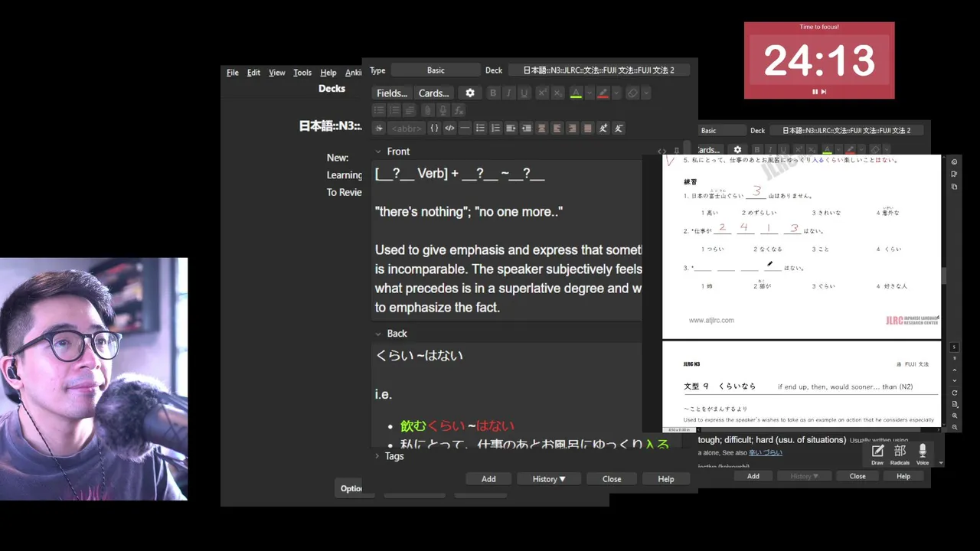Center align text

click(541, 128)
